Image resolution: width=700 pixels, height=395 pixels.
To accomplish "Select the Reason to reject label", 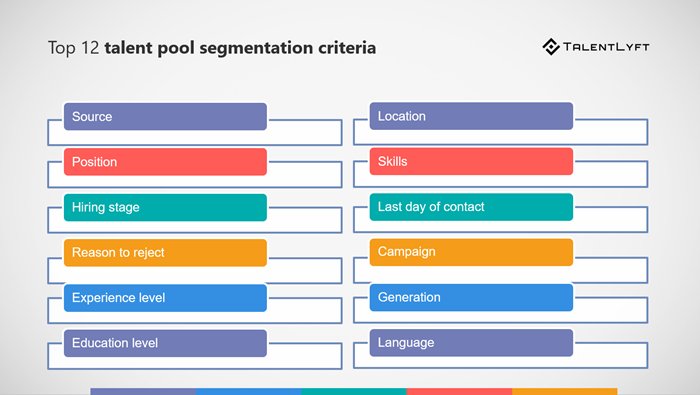I will (165, 253).
